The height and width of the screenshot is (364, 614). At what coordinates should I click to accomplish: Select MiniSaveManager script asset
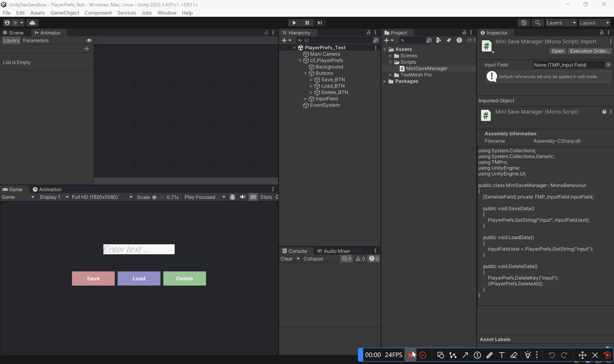pyautogui.click(x=426, y=68)
